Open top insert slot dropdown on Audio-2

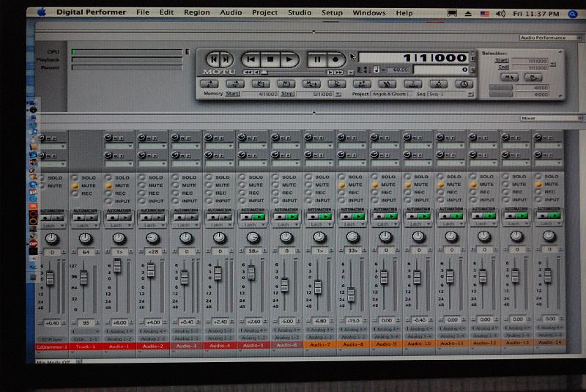[x=152, y=146]
